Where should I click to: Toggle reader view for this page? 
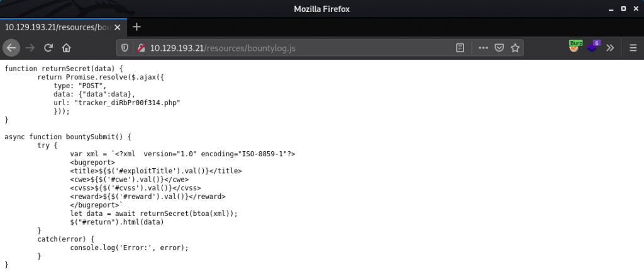(x=460, y=47)
